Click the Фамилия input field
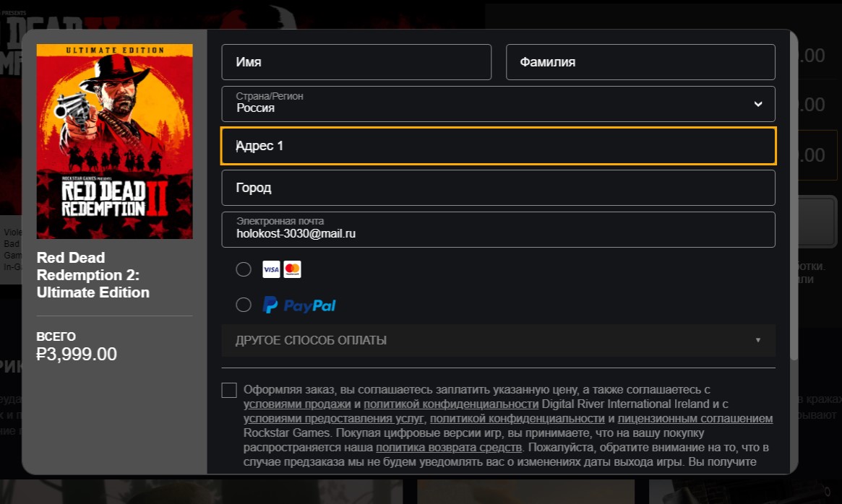The height and width of the screenshot is (504, 842). (x=640, y=62)
